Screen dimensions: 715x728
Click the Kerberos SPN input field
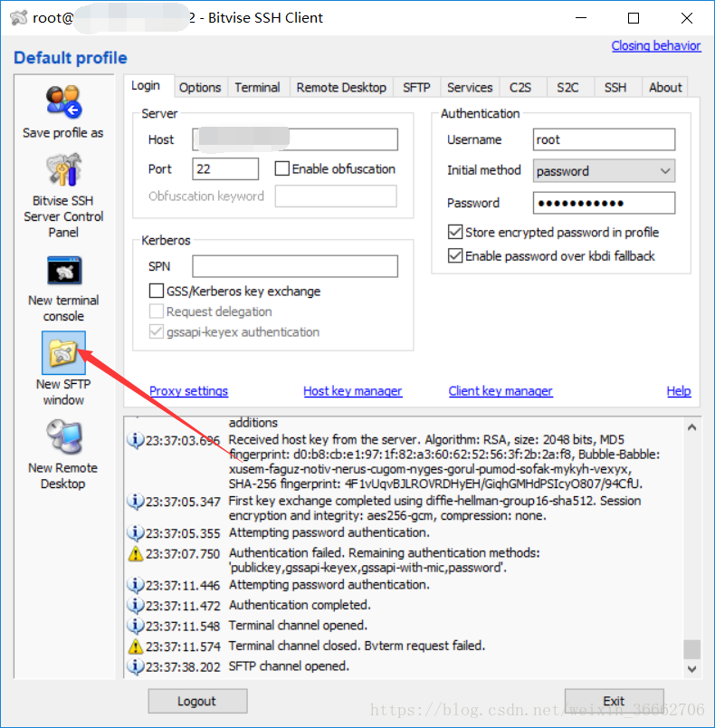click(295, 266)
